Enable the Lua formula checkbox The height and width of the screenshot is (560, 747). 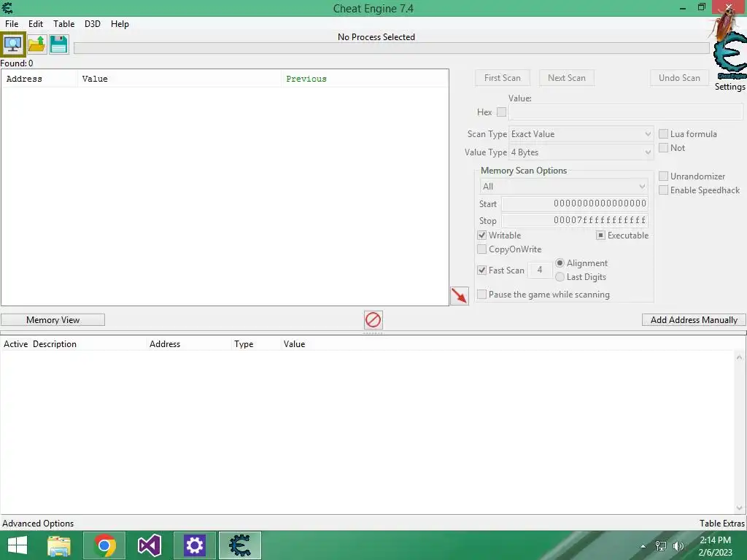point(663,134)
